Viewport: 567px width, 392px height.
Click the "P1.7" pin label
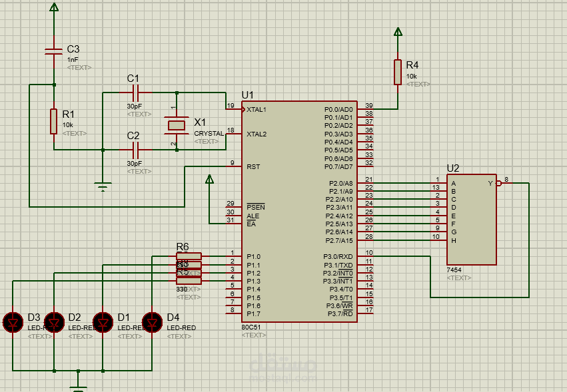(253, 313)
